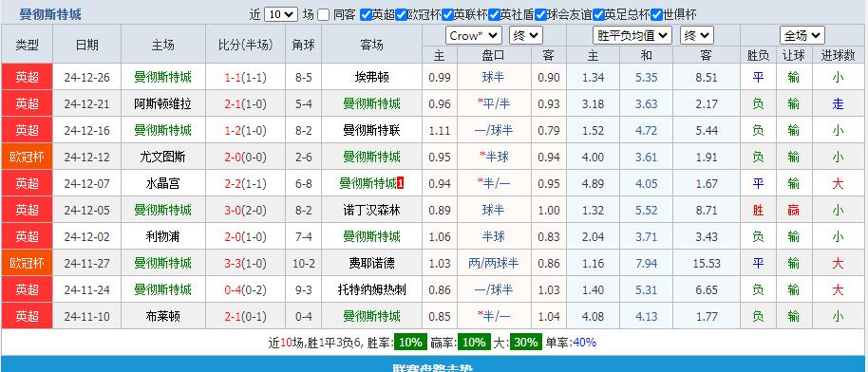Uncheck the 英足总杯 filter checkbox

[x=598, y=15]
